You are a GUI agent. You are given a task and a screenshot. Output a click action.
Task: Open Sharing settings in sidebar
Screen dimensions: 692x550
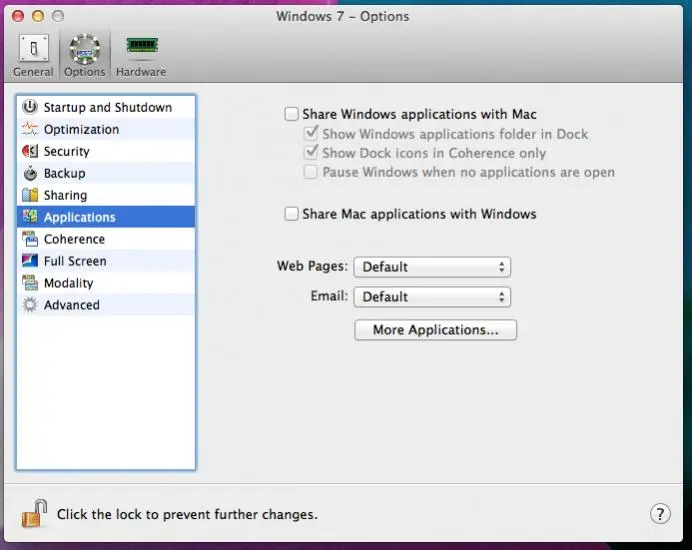[65, 195]
